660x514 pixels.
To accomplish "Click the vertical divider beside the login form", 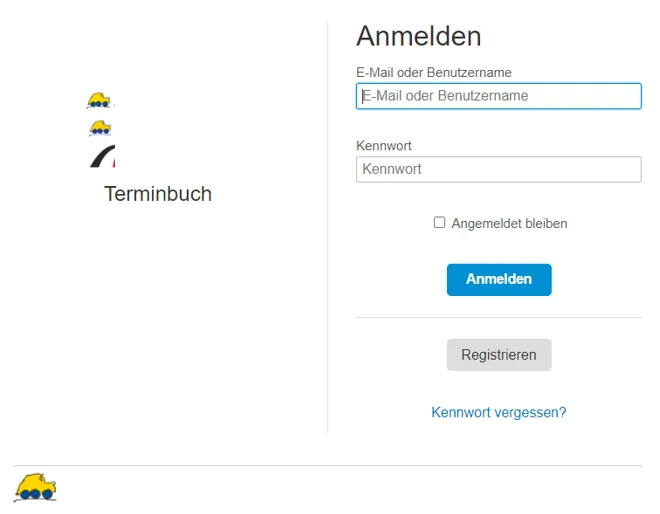I will (328, 230).
